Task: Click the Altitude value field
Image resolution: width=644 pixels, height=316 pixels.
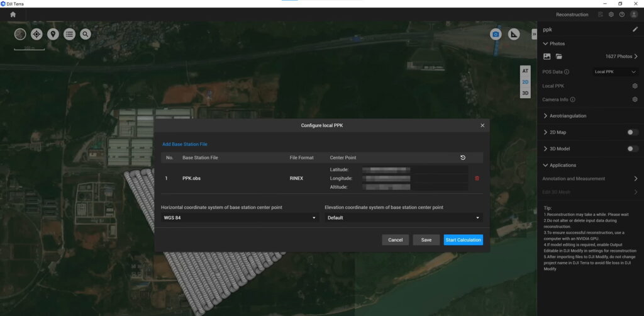Action: 415,187
